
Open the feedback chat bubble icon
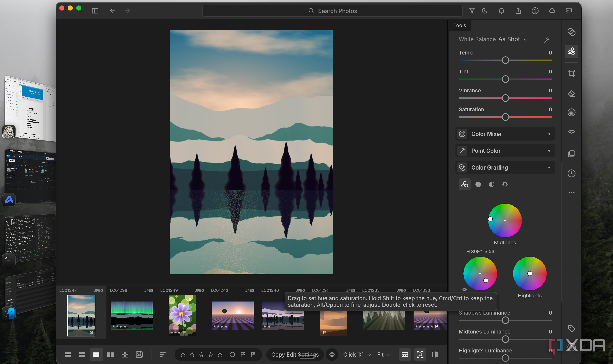click(x=569, y=11)
